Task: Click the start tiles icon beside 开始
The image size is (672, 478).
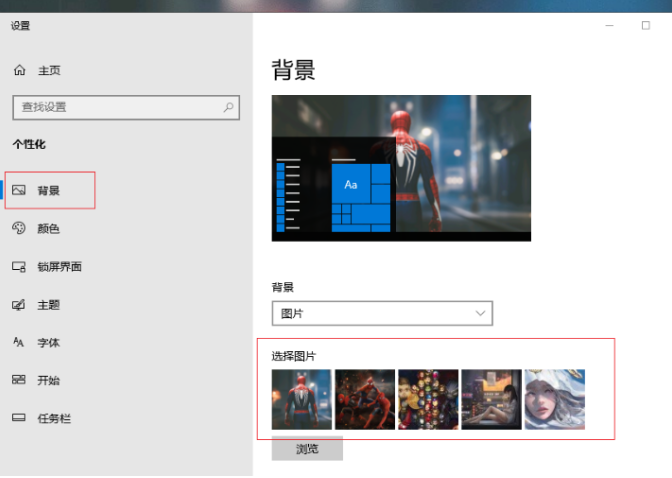Action: [x=19, y=379]
